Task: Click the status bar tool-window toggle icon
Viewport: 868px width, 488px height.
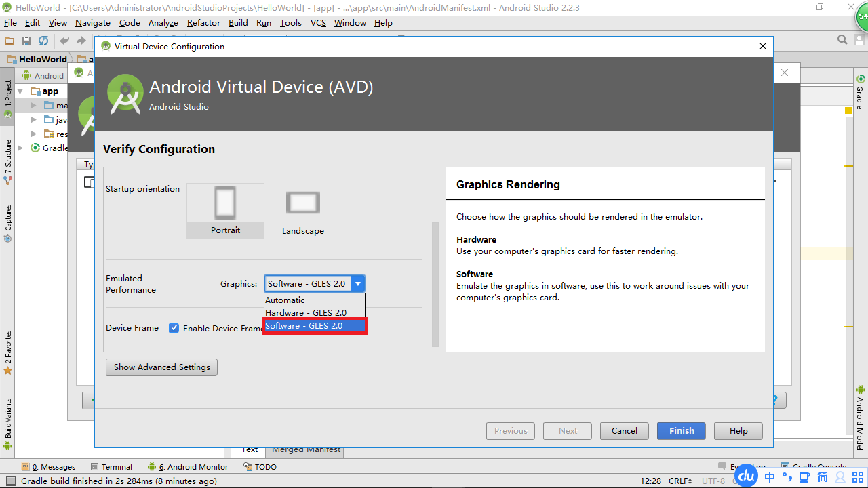Action: (x=10, y=481)
